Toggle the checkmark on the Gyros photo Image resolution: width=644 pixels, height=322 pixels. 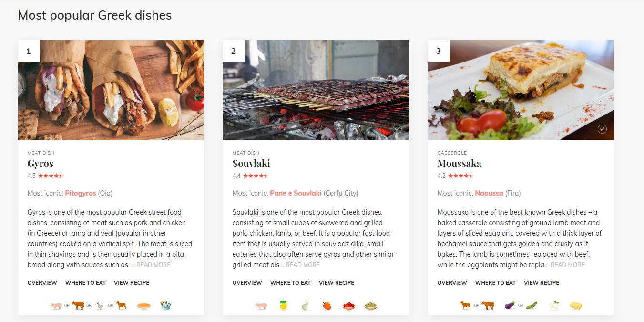coord(192,129)
